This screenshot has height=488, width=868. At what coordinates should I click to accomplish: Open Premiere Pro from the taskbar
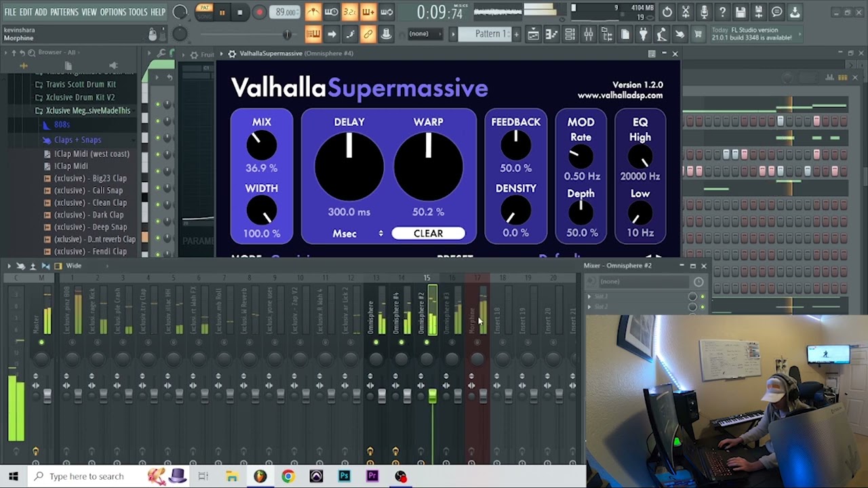[372, 476]
